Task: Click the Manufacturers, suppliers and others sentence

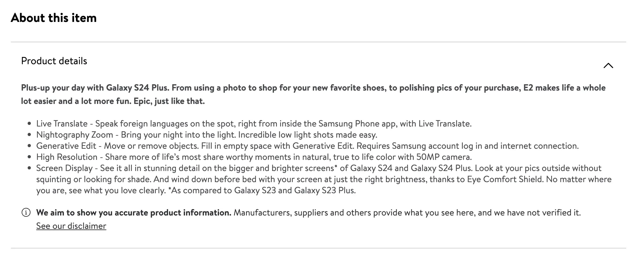Action: [407, 213]
